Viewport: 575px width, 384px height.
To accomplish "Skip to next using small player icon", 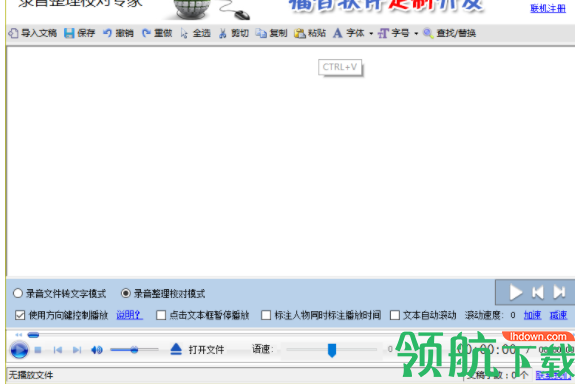I will (77, 350).
